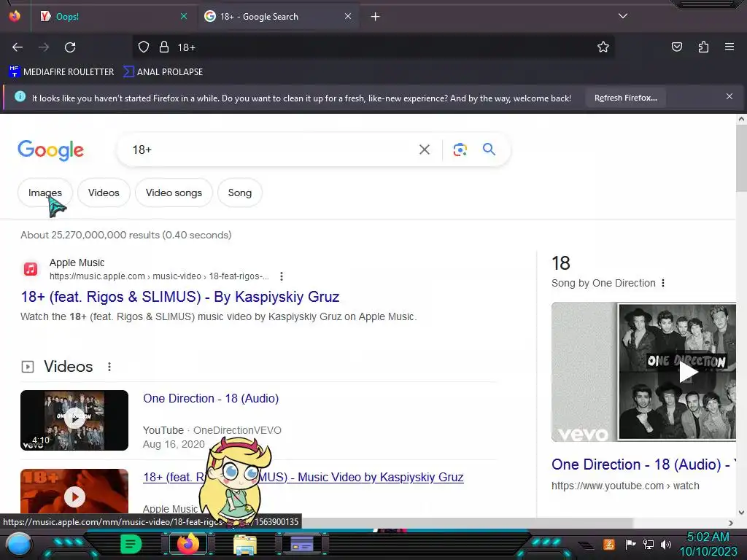
Task: Click the Firefox taskbar icon
Action: pos(187,544)
